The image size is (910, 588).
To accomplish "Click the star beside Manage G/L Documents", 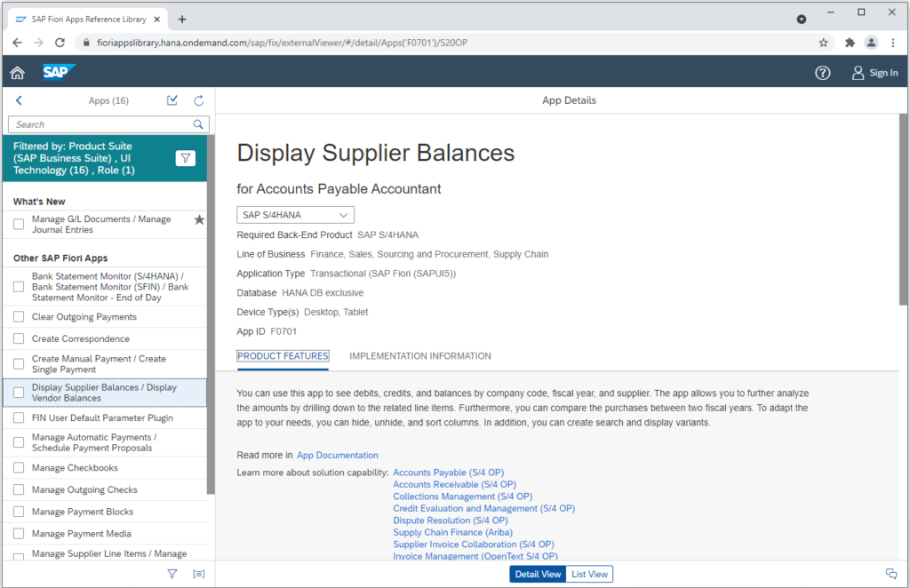I will 199,219.
